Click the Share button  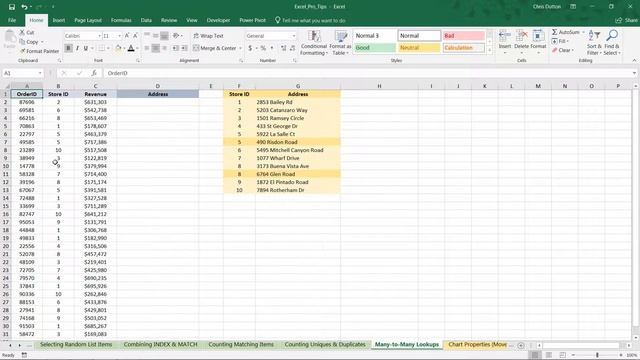tap(627, 20)
